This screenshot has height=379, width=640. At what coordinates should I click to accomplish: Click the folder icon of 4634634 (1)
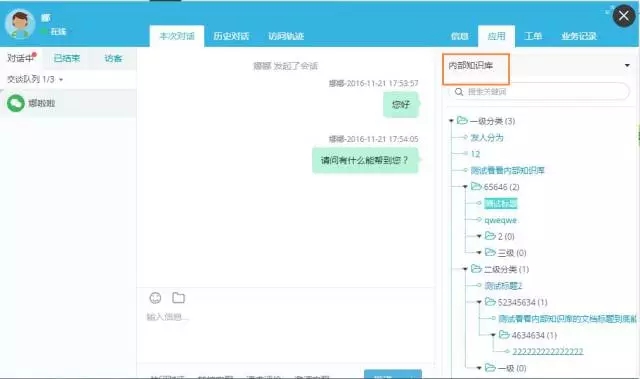pyautogui.click(x=504, y=335)
